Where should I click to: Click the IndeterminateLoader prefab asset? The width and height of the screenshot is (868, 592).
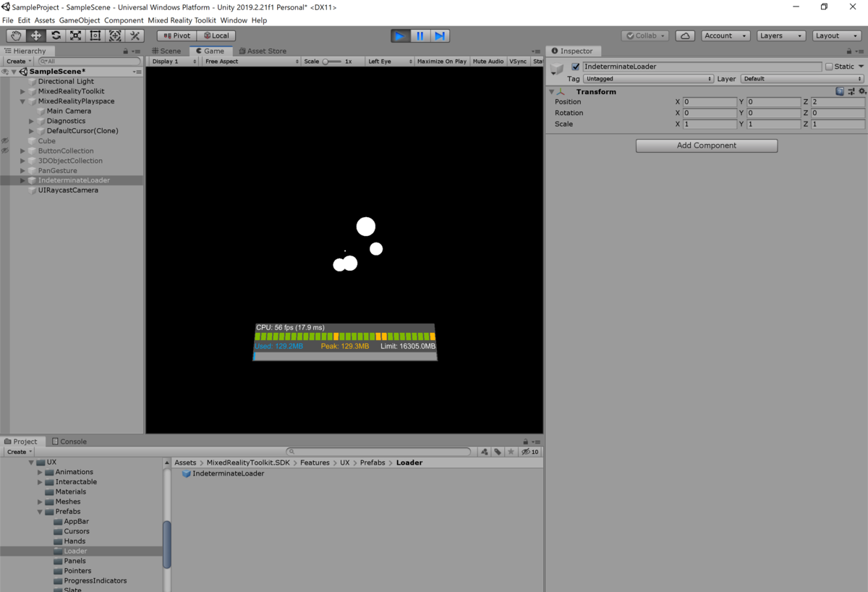(224, 474)
